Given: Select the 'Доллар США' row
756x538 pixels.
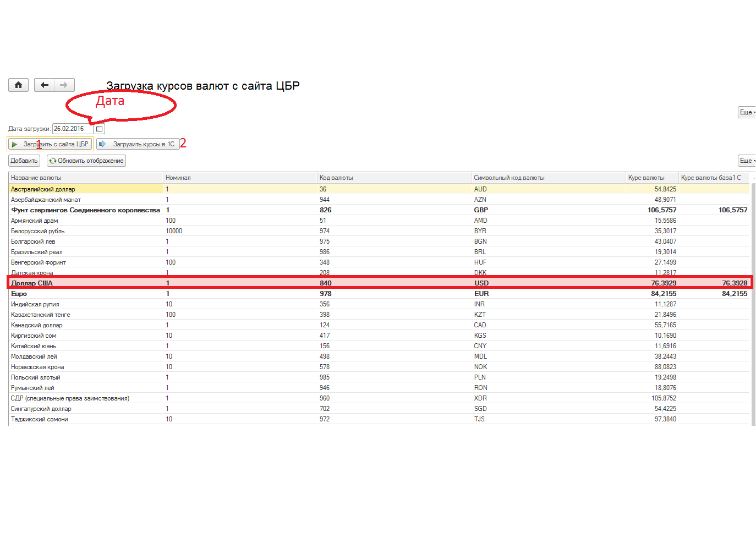Looking at the screenshot, I should [379, 283].
